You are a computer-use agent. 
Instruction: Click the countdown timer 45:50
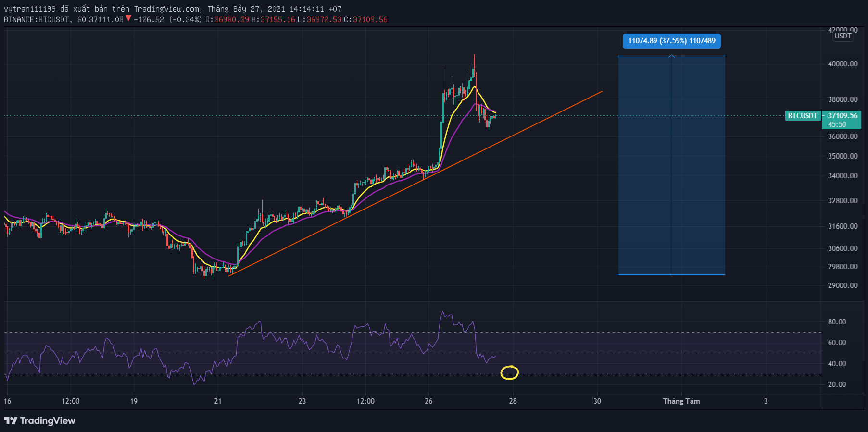click(837, 124)
